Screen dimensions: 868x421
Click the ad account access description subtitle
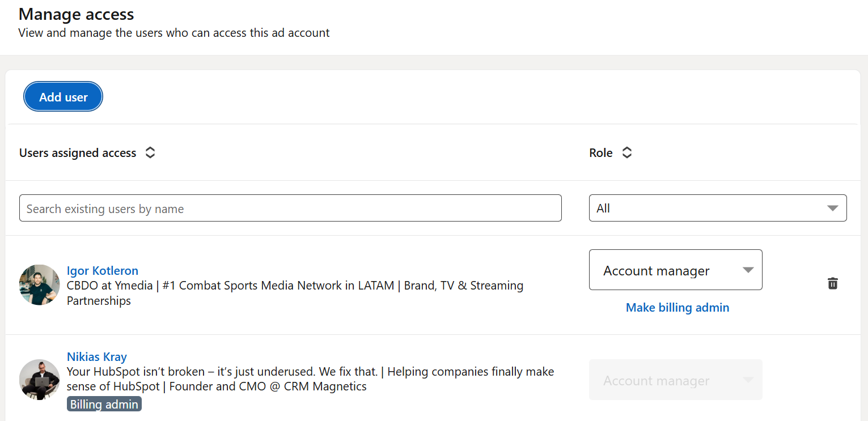(x=174, y=33)
